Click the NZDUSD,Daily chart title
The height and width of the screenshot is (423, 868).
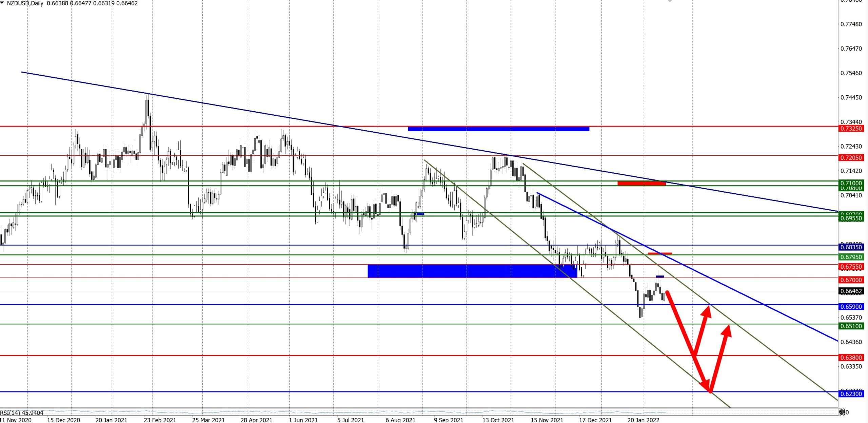pos(25,3)
